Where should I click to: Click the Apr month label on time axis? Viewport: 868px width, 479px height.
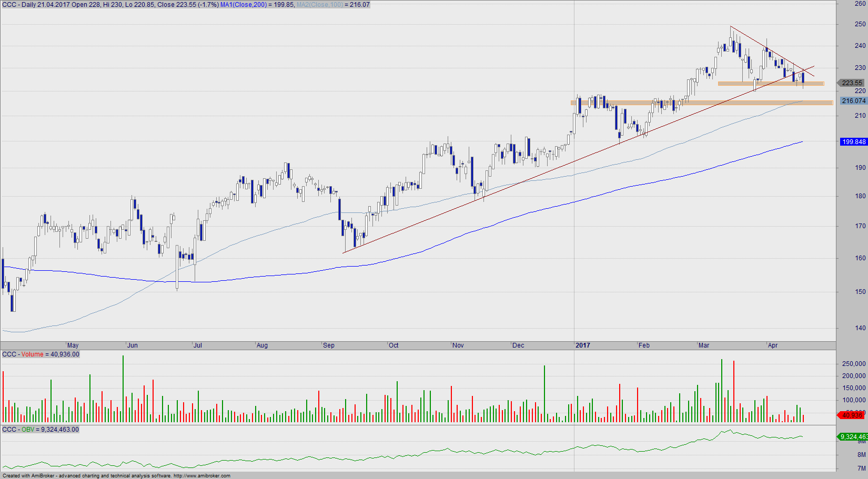pyautogui.click(x=773, y=345)
